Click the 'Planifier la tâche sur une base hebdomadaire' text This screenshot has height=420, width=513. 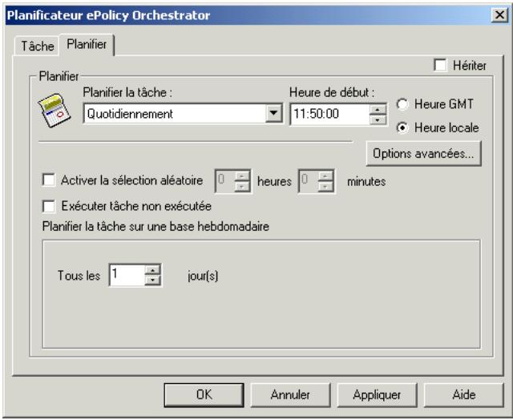156,226
